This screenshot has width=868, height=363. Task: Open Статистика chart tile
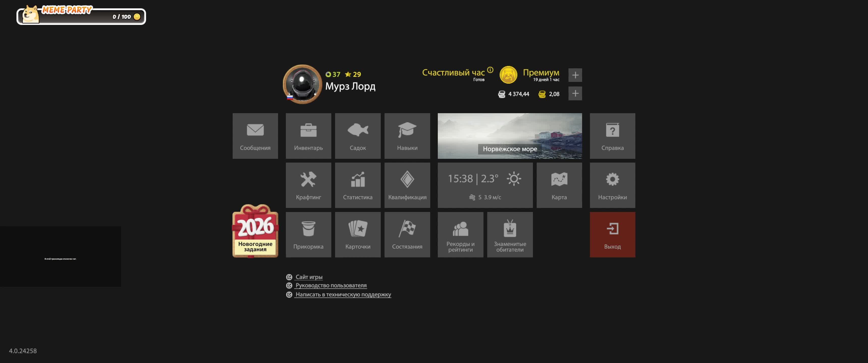358,185
